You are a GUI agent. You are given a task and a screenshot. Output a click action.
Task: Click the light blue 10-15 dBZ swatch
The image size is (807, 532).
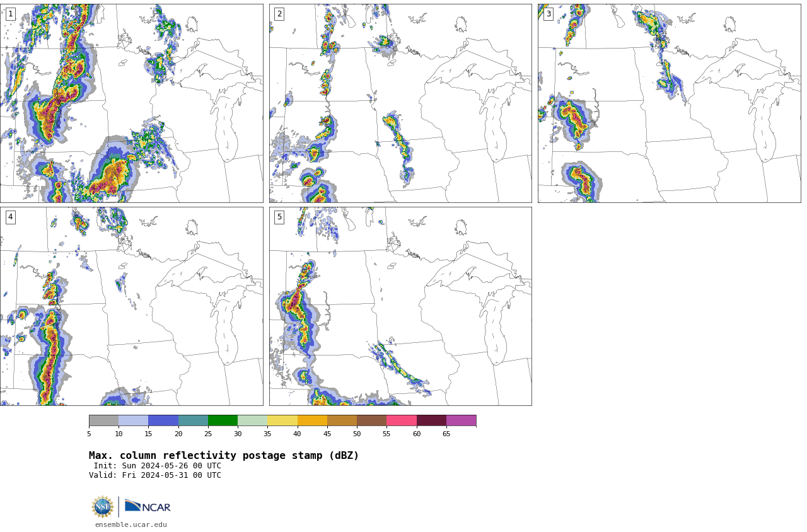(134, 420)
